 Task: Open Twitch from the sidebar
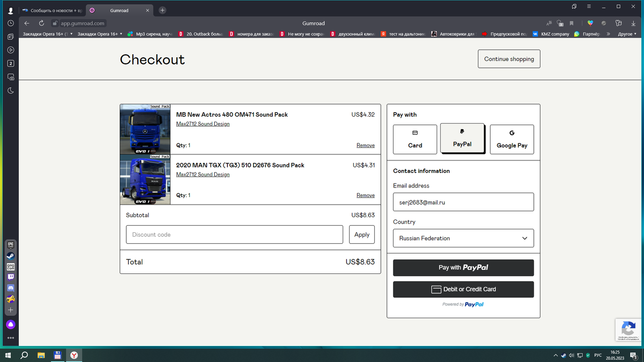[x=11, y=277]
